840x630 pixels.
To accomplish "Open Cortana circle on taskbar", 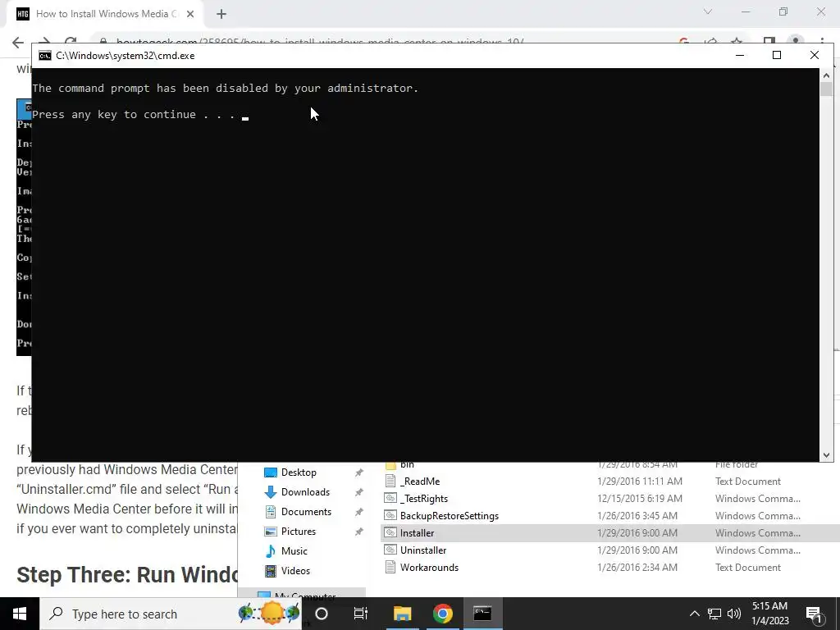I will 322,614.
